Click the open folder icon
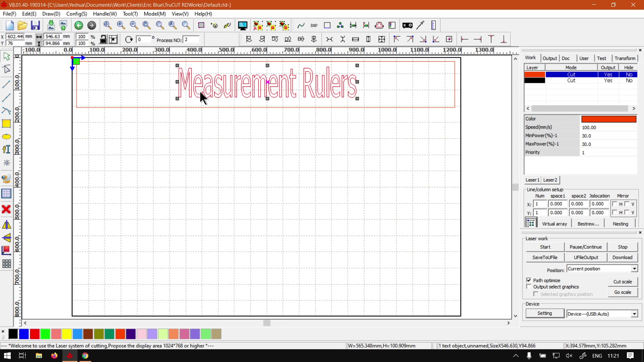Screen dimensions: 644x362 tap(22, 25)
